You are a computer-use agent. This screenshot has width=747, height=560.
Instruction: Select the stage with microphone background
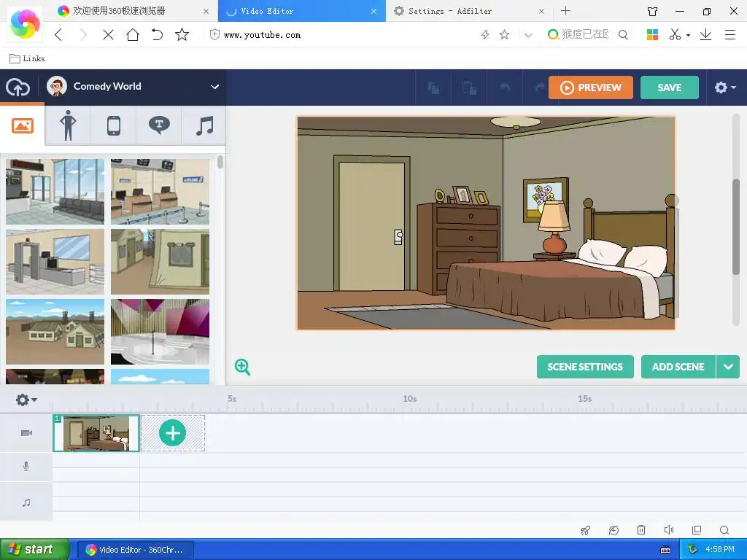[160, 332]
